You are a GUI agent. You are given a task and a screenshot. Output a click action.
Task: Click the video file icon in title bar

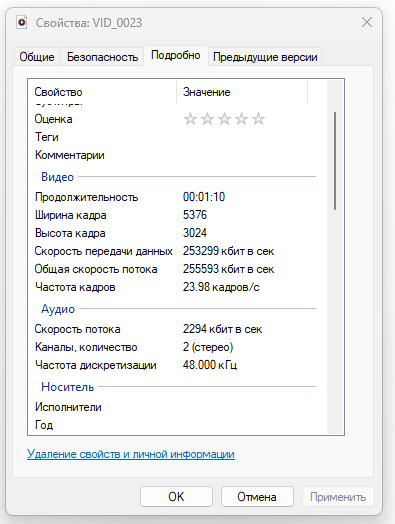click(x=22, y=22)
